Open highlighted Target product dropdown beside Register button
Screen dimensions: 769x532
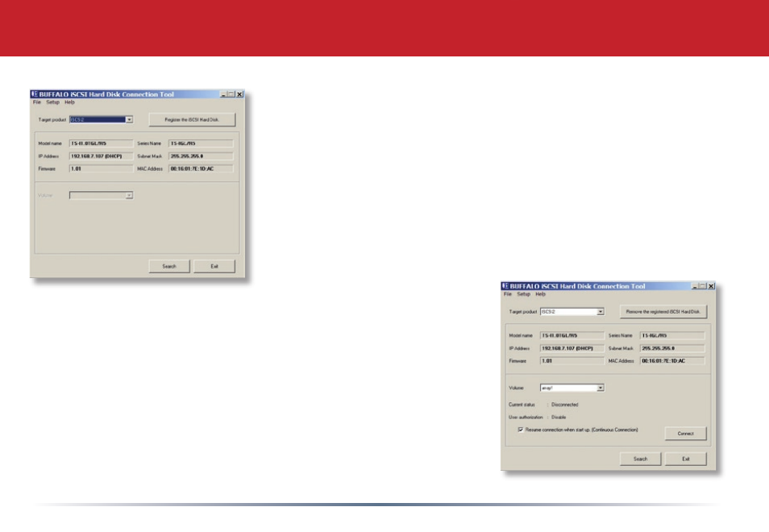(x=129, y=119)
